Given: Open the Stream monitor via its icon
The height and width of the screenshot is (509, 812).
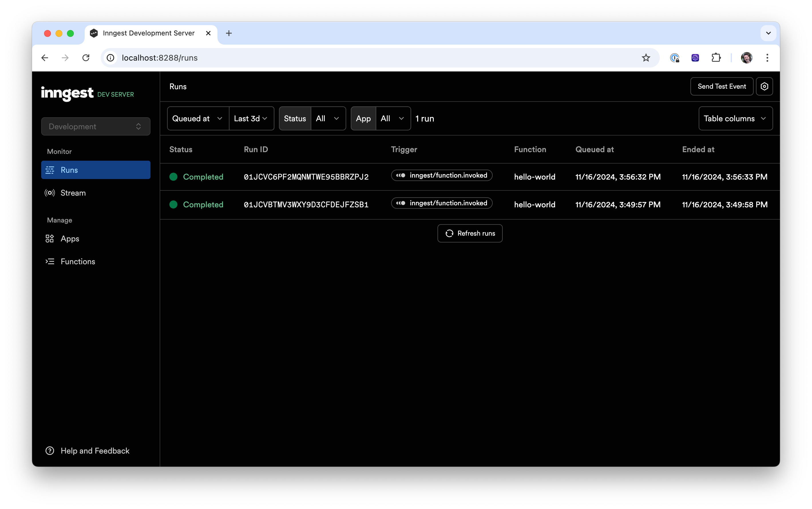Looking at the screenshot, I should [x=49, y=193].
